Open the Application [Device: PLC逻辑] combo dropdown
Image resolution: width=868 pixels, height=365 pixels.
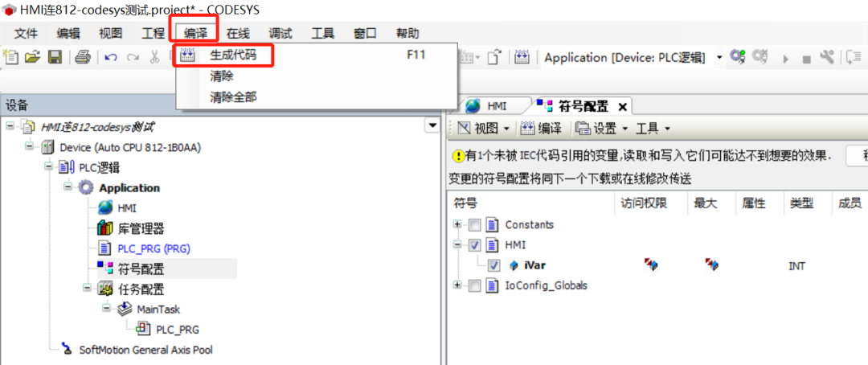pos(719,58)
